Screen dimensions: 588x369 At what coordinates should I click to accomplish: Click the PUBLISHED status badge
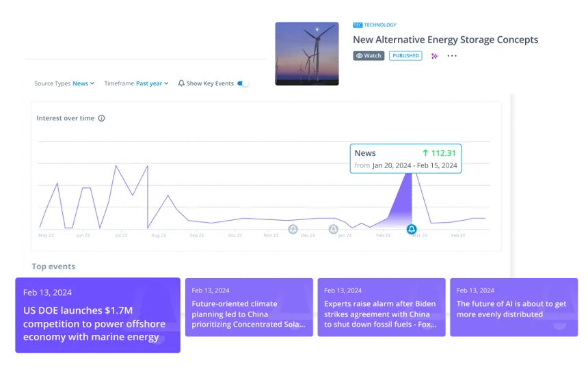tap(405, 56)
